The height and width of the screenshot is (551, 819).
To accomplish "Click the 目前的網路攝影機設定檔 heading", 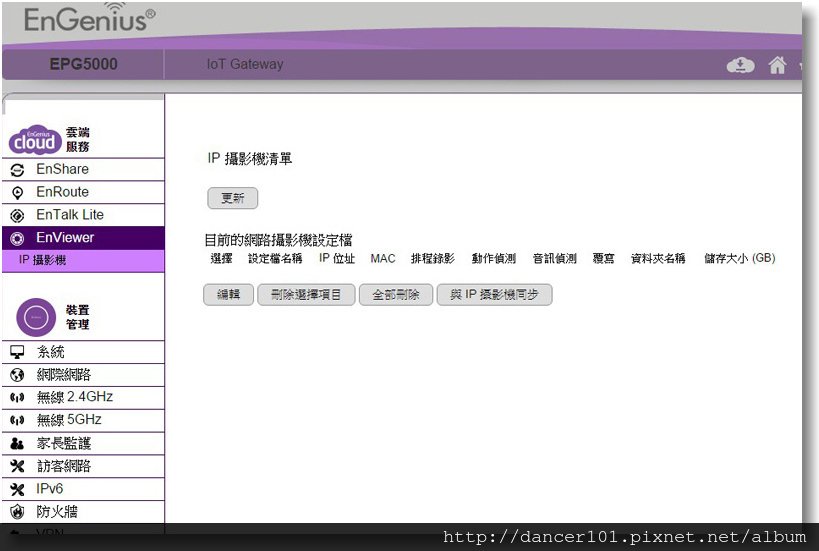I will click(278, 240).
